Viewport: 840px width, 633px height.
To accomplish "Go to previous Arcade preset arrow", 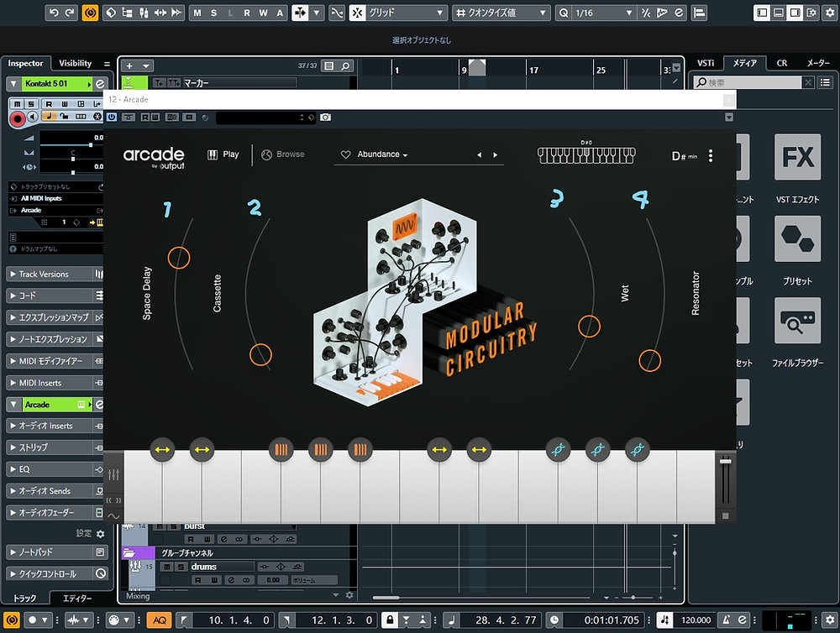I will (479, 154).
